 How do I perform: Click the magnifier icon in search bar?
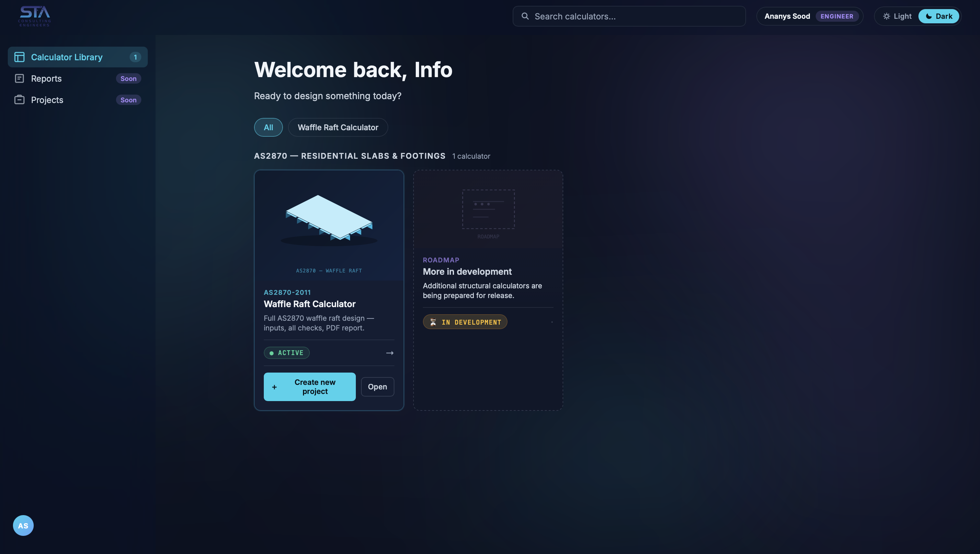coord(525,16)
